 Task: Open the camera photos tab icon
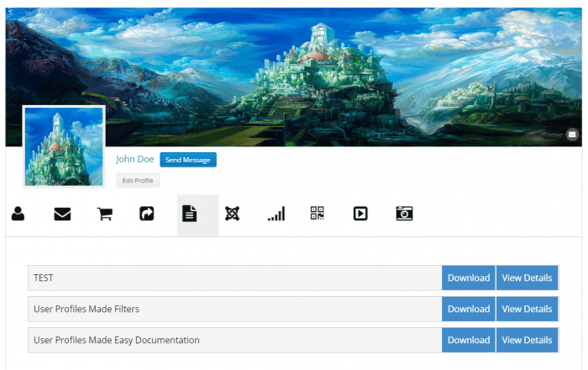404,214
